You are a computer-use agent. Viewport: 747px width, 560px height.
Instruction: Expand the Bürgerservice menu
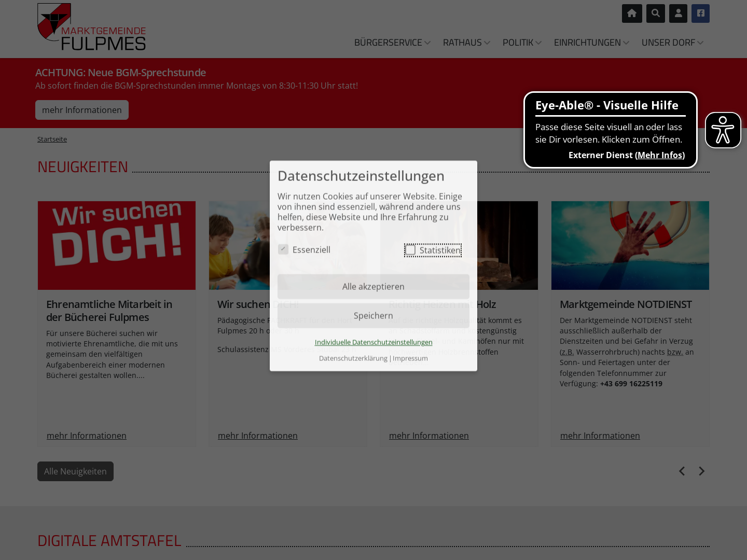pos(392,43)
